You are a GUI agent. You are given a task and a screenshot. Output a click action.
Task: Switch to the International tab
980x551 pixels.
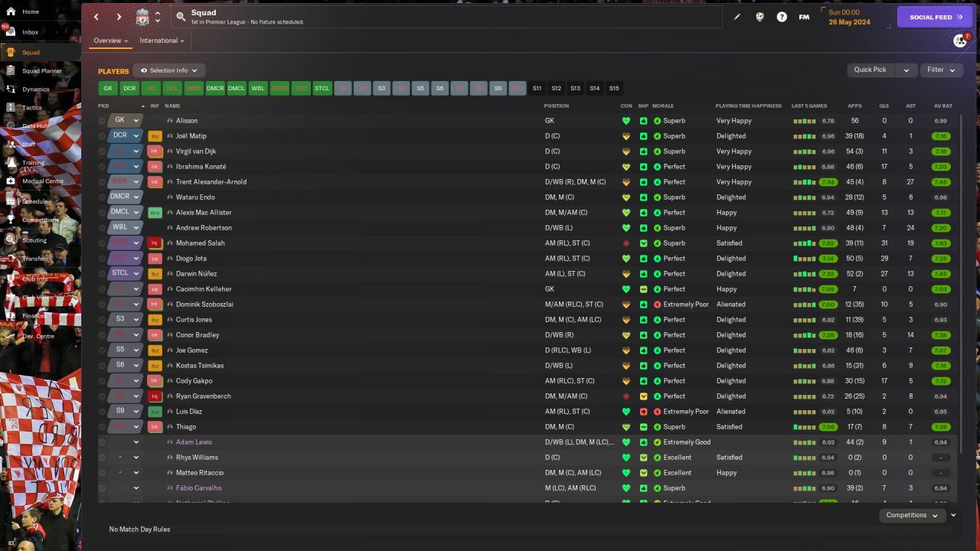tap(162, 41)
